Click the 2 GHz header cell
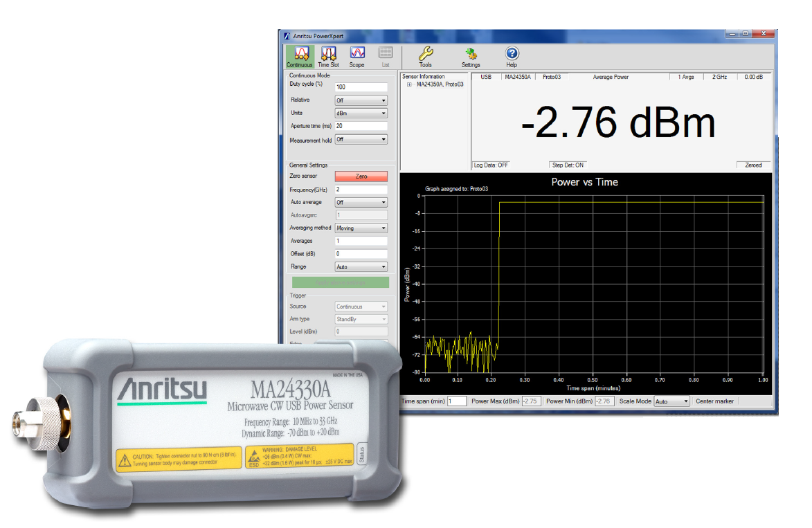This screenshot has width=812, height=528. pos(719,77)
